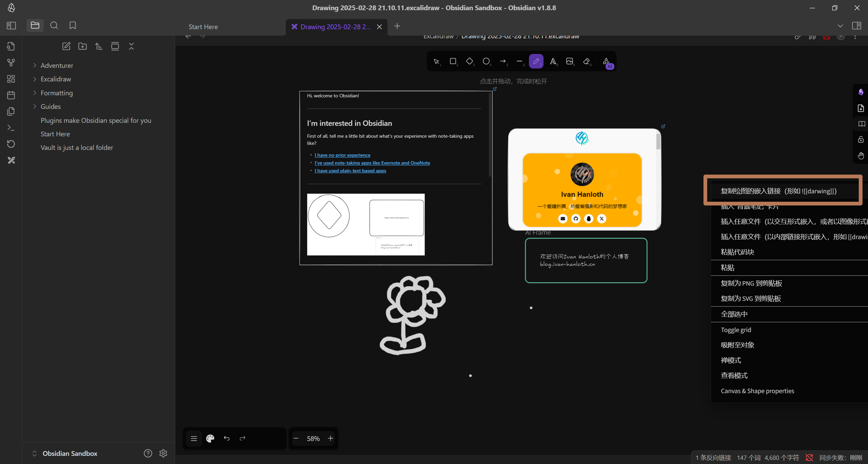Screen dimensions: 868x464
Task: Select the Diamond shape tool
Action: (x=469, y=61)
